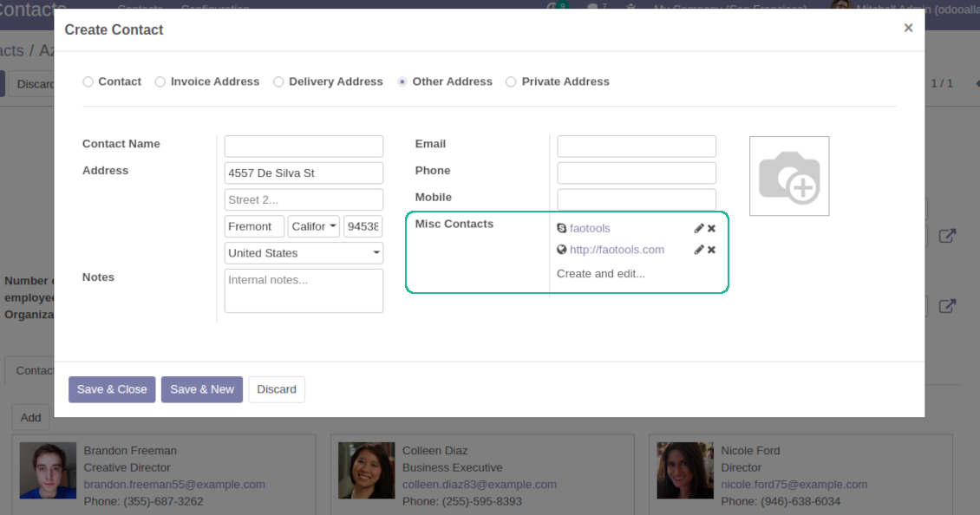Discard the new contact in dialog footer
The height and width of the screenshot is (515, 980).
coord(277,389)
